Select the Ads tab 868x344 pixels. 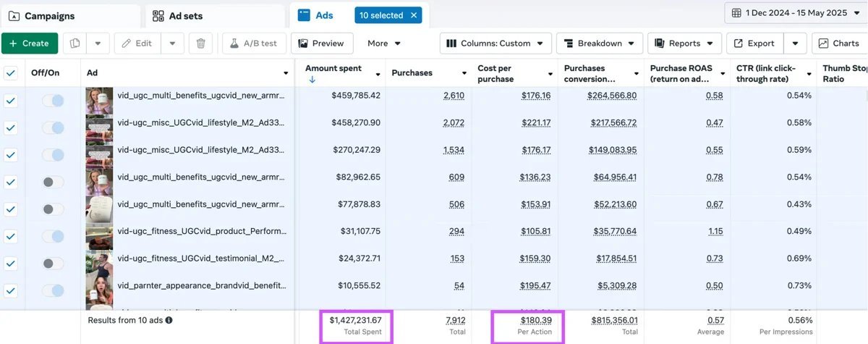(315, 15)
